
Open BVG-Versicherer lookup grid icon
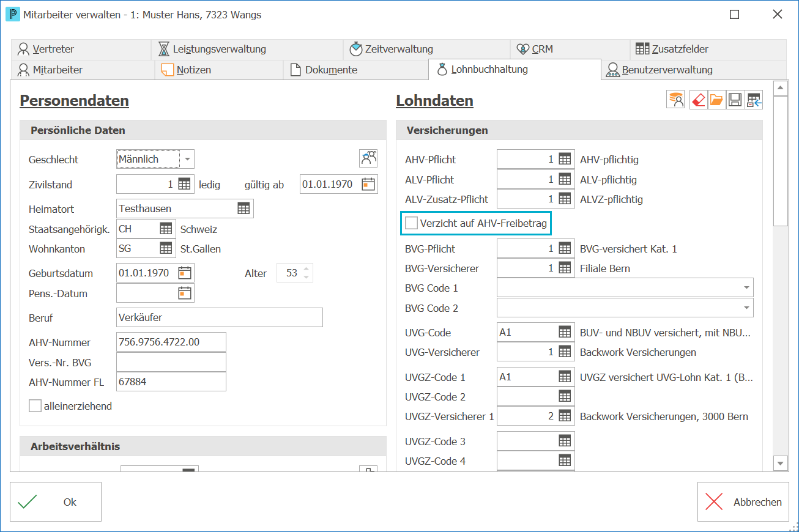pos(565,268)
